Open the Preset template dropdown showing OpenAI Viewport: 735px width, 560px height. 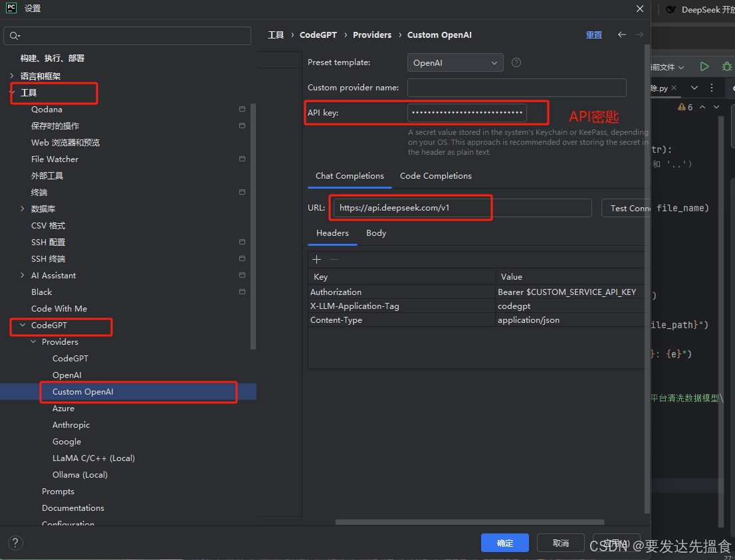pyautogui.click(x=455, y=62)
